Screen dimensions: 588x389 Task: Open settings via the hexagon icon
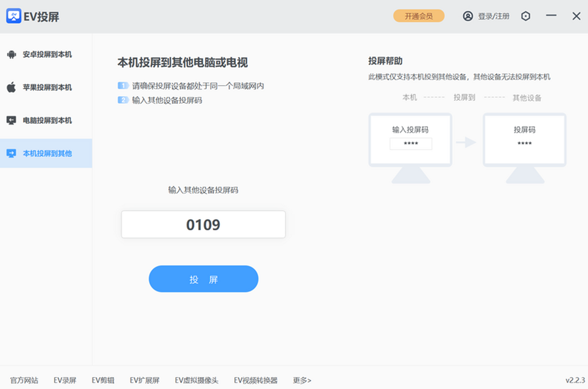(526, 16)
